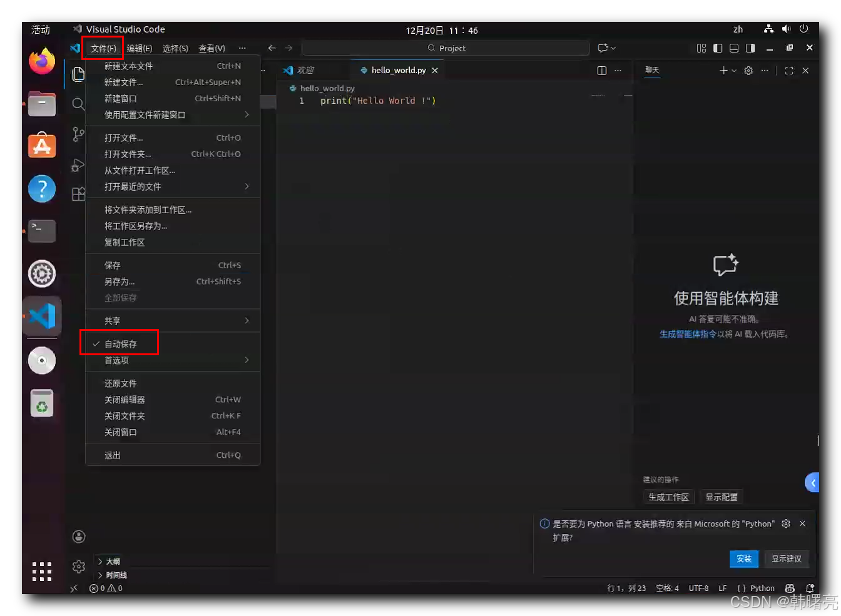Open the Manage gear at activity bar bottom

click(x=79, y=566)
